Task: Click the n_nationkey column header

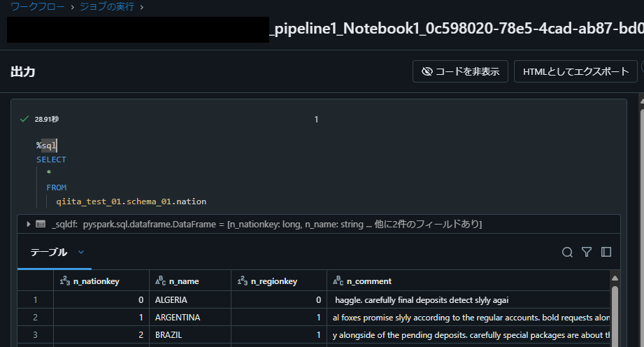Action: coord(101,281)
